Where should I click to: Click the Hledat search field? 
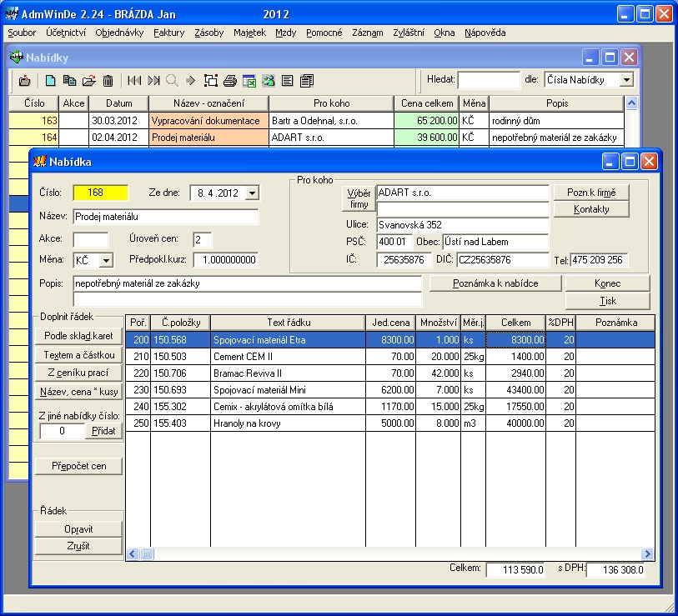pos(489,80)
